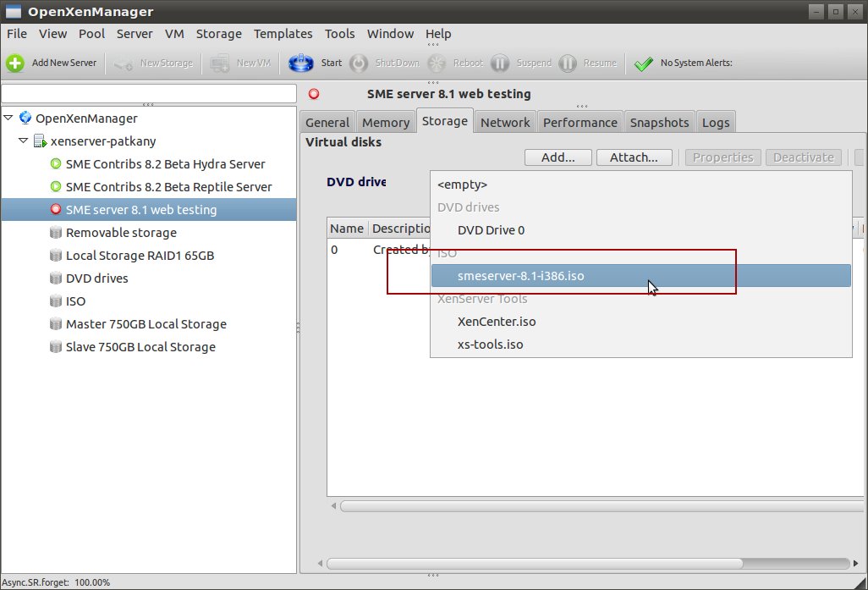Select smeserver-8.1-i386.iso from dropdown
Screen dimensions: 868x590
point(641,276)
